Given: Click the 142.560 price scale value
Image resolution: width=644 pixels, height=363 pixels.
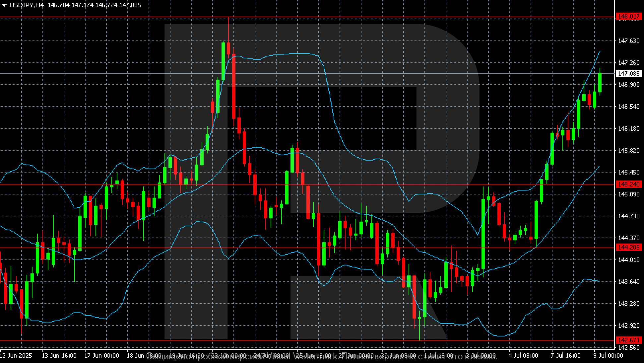Looking at the screenshot, I should (629, 347).
